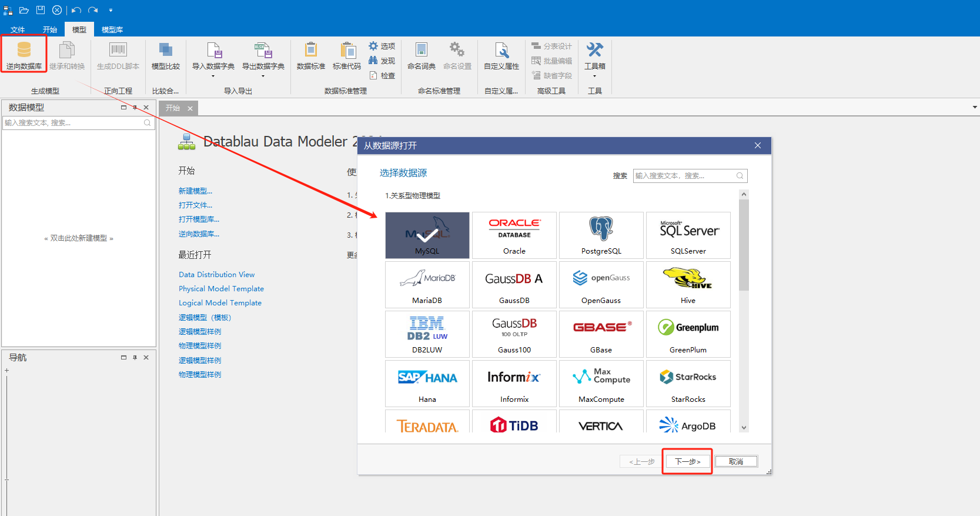Open the 命名词典 naming dictionary

[x=422, y=55]
